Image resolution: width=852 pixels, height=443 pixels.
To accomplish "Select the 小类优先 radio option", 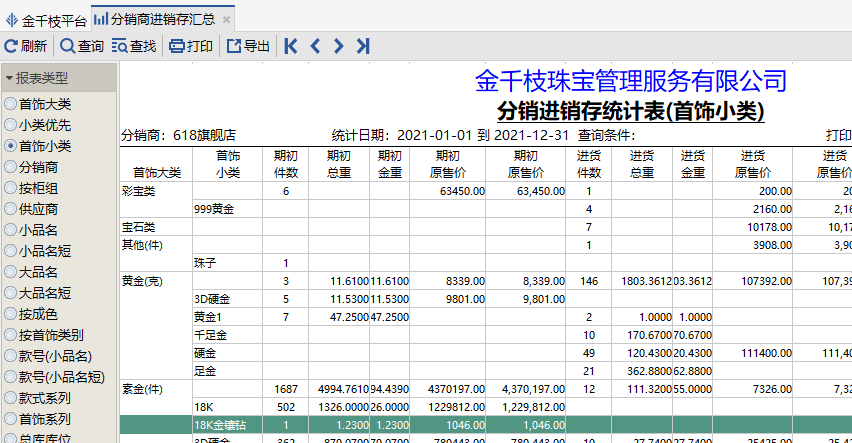I will [10, 124].
